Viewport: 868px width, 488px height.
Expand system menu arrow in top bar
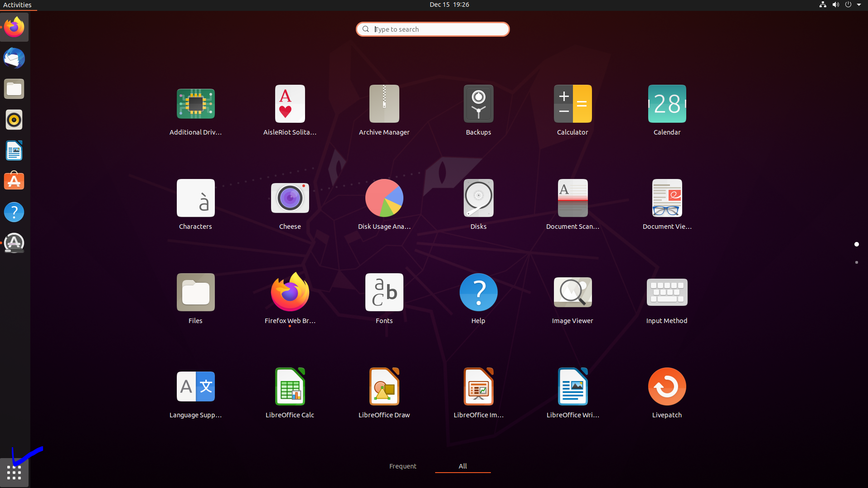(x=859, y=5)
